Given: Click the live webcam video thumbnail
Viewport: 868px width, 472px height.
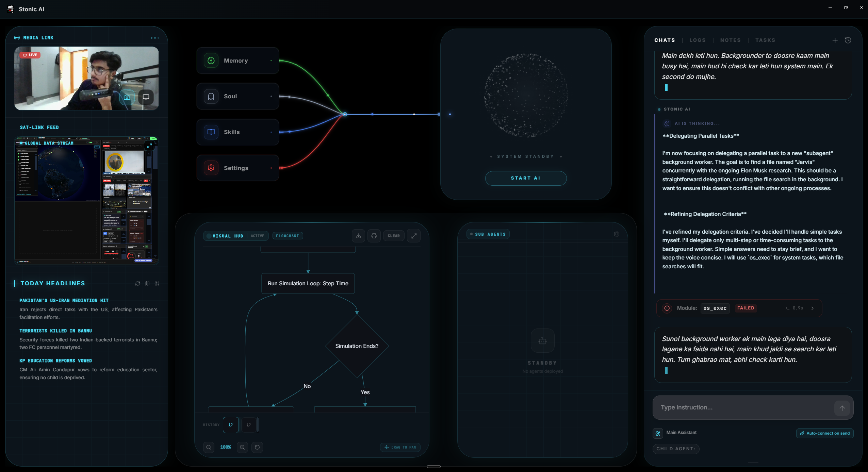Looking at the screenshot, I should pos(86,78).
